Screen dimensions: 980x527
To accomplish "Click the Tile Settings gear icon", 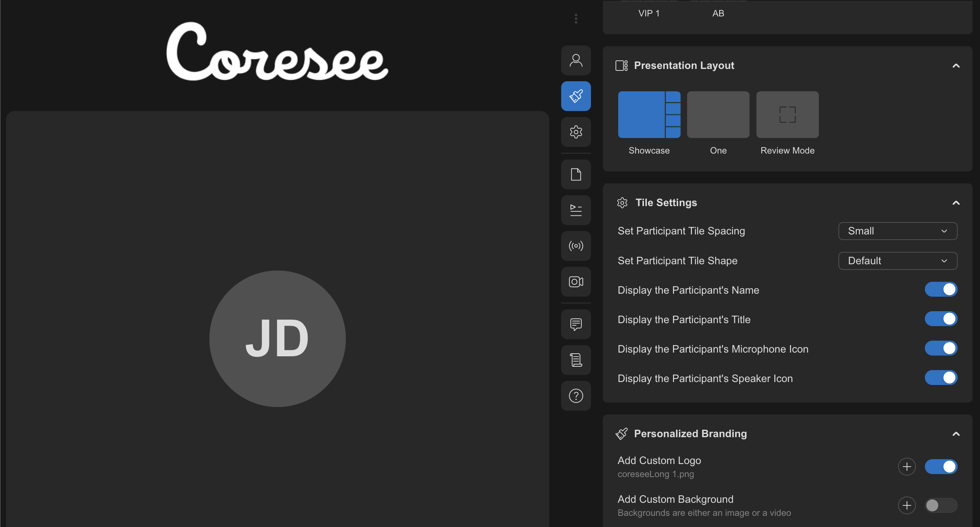I will tap(622, 203).
